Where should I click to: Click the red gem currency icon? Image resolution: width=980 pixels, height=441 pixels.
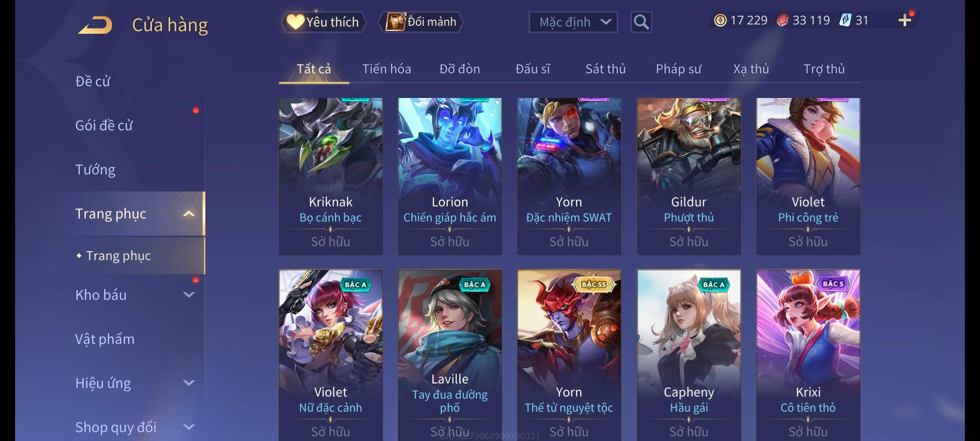click(782, 20)
